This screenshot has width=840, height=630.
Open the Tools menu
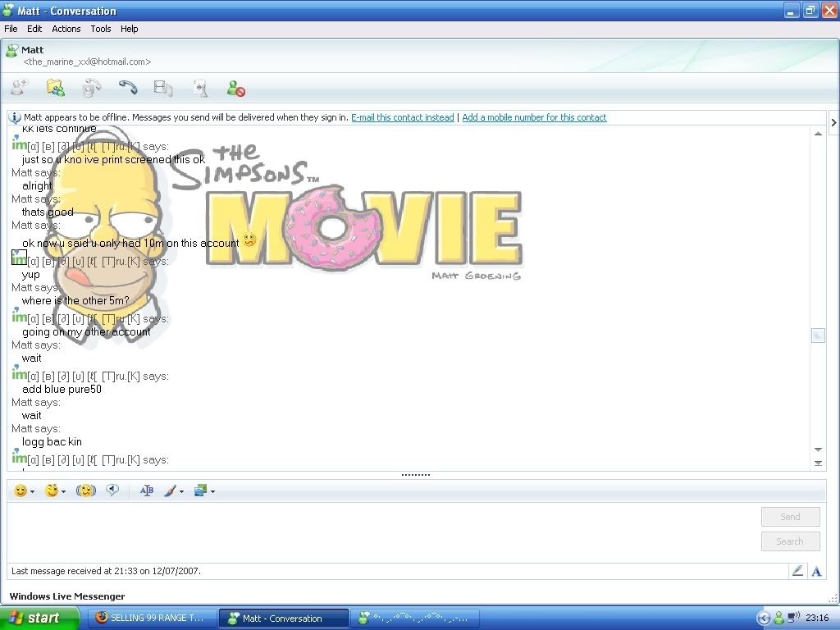coord(101,29)
